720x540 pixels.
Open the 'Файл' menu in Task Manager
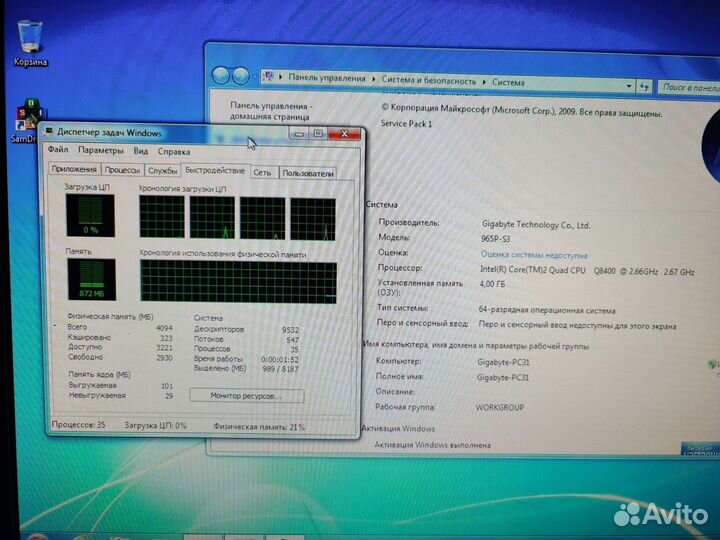(x=58, y=151)
